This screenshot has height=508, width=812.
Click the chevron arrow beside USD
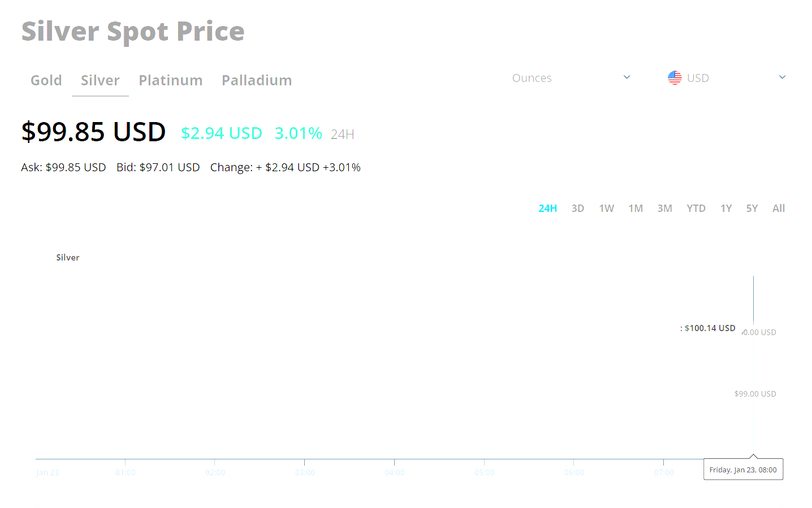(782, 77)
